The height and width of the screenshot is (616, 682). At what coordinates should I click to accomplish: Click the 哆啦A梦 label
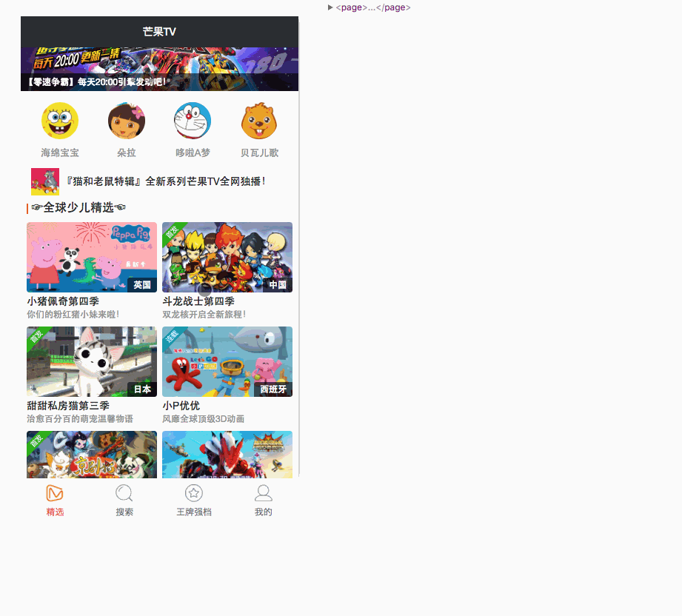tap(193, 153)
